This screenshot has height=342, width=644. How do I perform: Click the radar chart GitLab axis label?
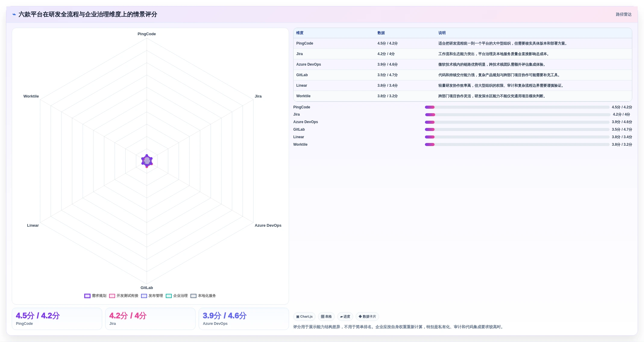click(147, 288)
